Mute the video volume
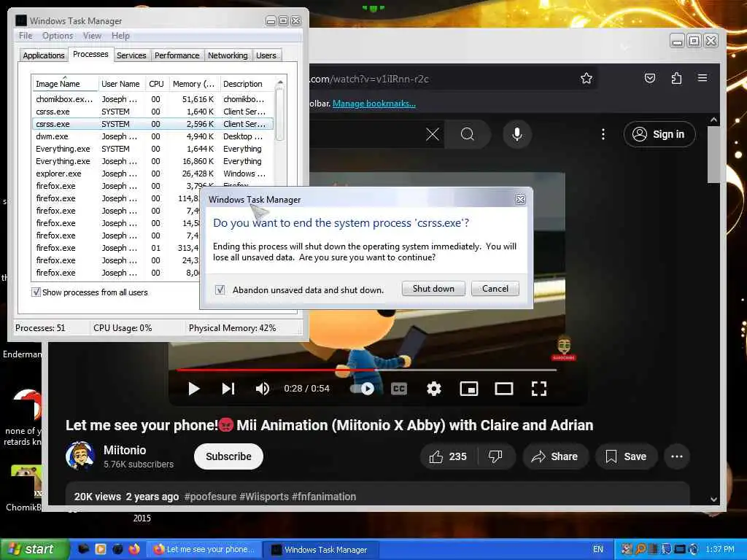Viewport: 747px width, 560px height. tap(263, 389)
